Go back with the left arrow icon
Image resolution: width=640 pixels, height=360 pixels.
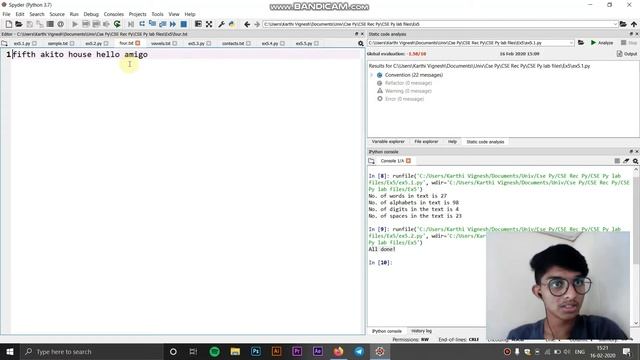tap(247, 24)
